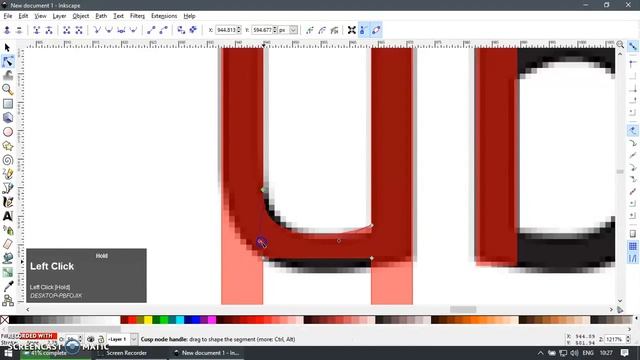Select the Calligraphy tool
Viewport: 640px width, 360px height.
(7, 202)
